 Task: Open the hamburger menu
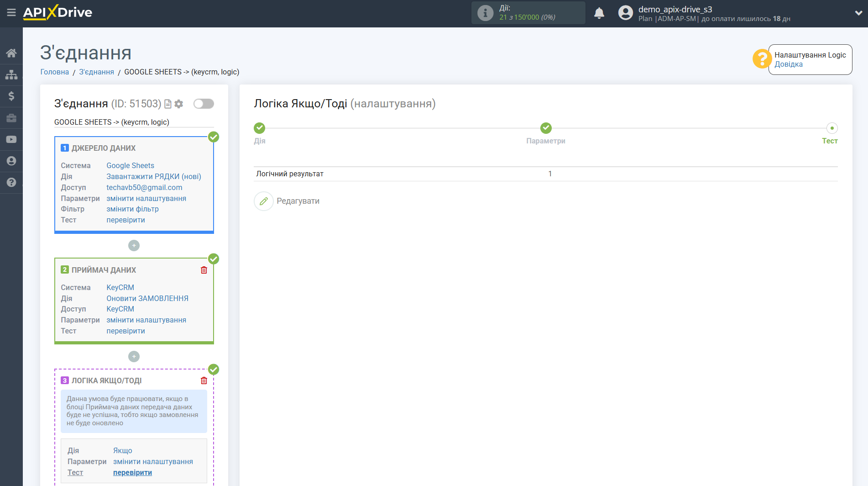[11, 13]
